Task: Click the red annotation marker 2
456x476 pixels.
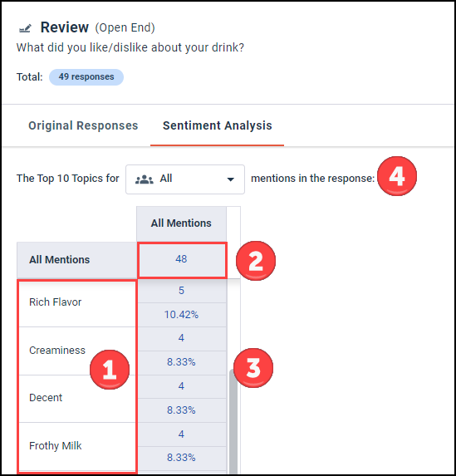Action: pos(256,261)
